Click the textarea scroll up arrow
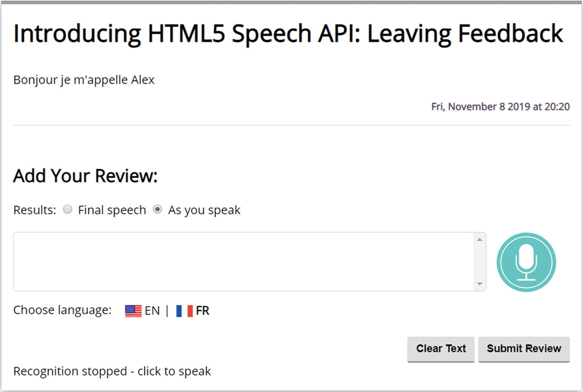 tap(479, 239)
